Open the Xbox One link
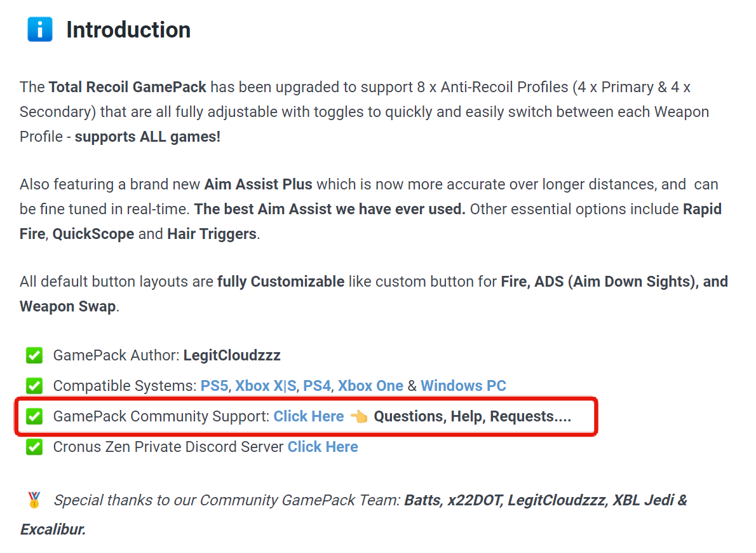 click(370, 386)
